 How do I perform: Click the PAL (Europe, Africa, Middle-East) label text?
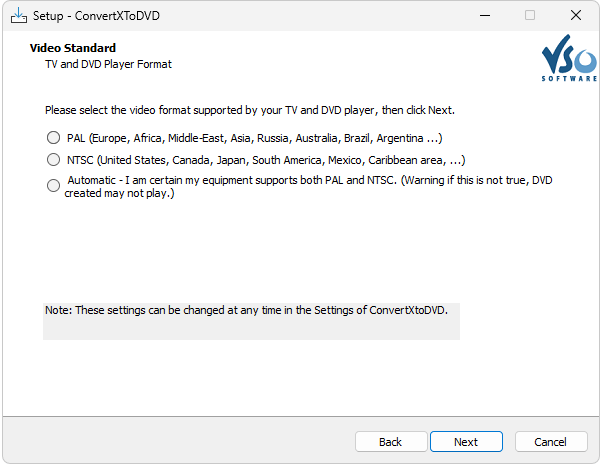click(255, 138)
